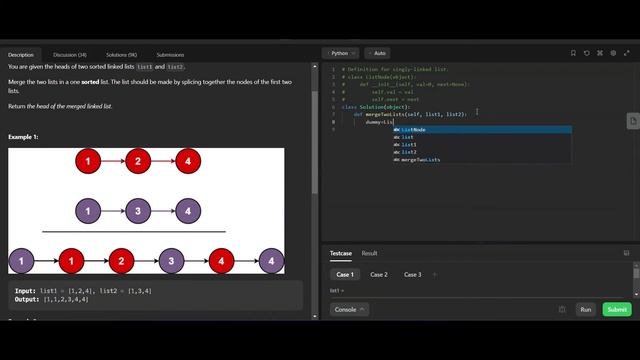Viewport: 640px width, 360px height.
Task: Select the Result tab
Action: [x=369, y=253]
